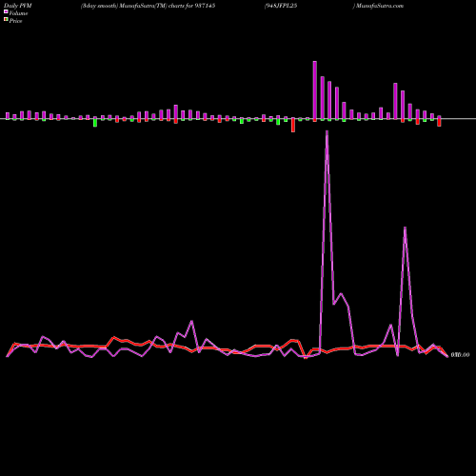Click the 'MunafaSutra.com' text
This screenshot has height=476, width=476.
pos(379,6)
